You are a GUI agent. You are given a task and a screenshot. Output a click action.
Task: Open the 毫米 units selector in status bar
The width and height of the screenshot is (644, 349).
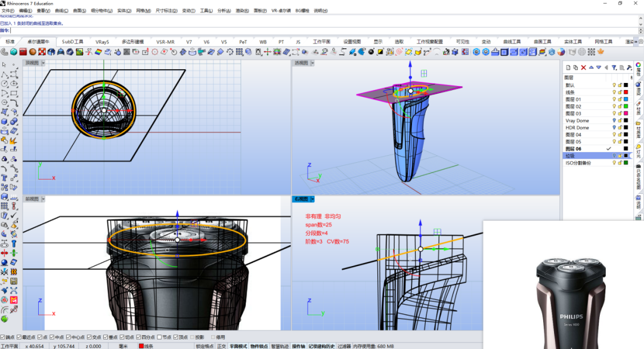pos(123,346)
